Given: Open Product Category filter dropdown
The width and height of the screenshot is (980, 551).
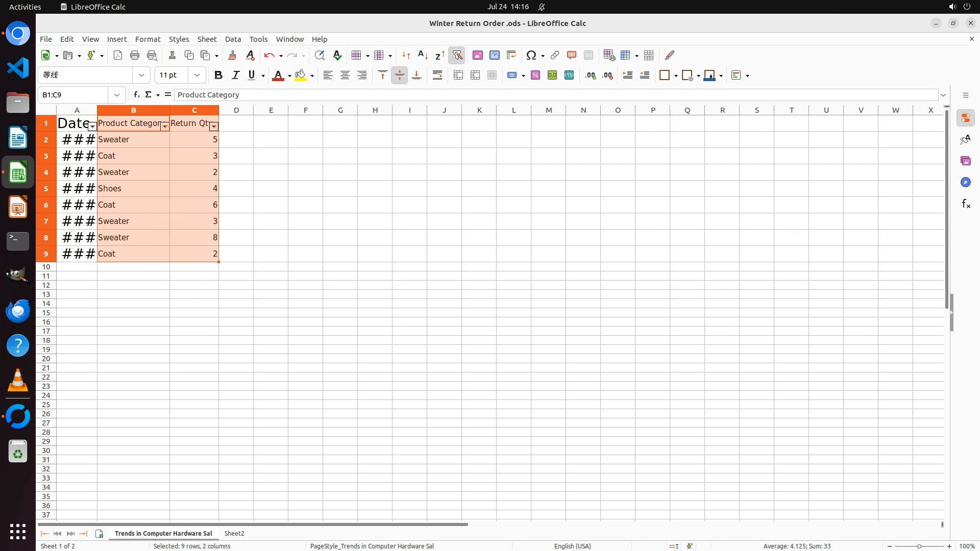Looking at the screenshot, I should (x=164, y=127).
